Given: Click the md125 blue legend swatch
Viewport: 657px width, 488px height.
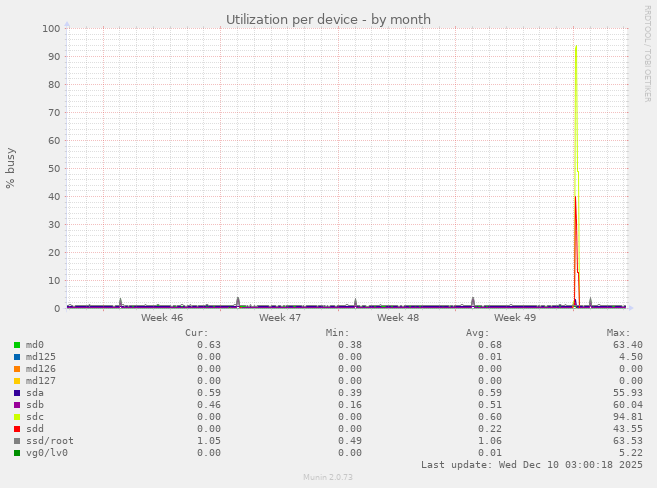Looking at the screenshot, I should [17, 357].
